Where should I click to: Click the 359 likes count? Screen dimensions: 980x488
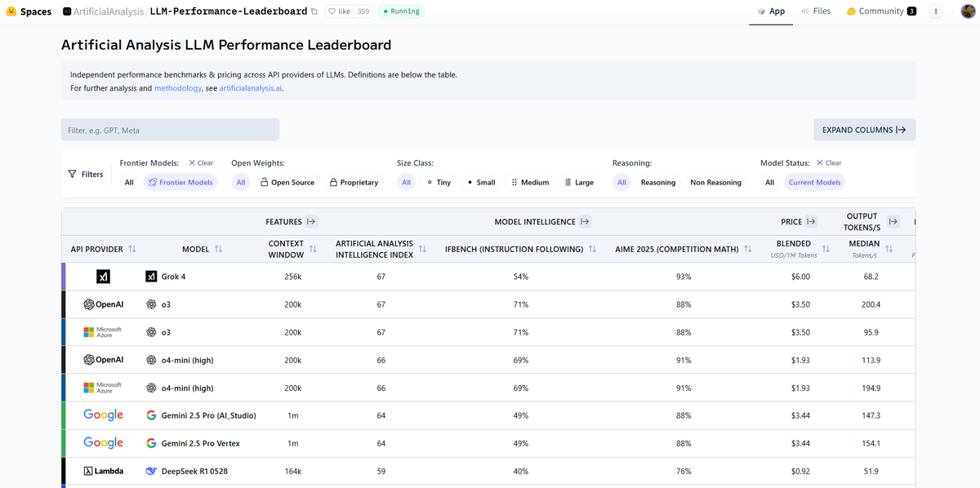(363, 11)
